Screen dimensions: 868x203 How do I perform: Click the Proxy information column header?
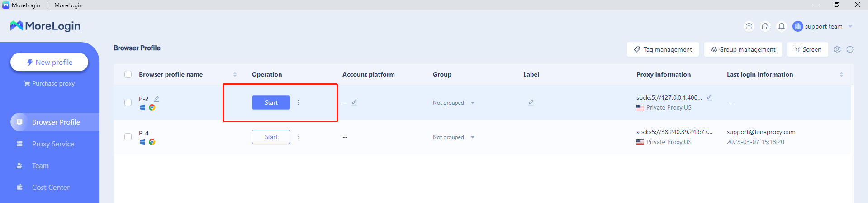[x=664, y=74]
